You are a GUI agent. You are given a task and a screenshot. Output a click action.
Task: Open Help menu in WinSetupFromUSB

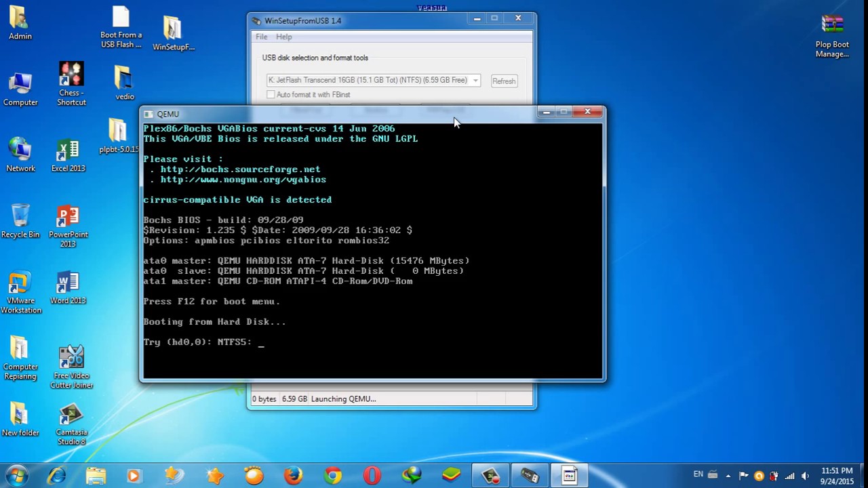[283, 37]
